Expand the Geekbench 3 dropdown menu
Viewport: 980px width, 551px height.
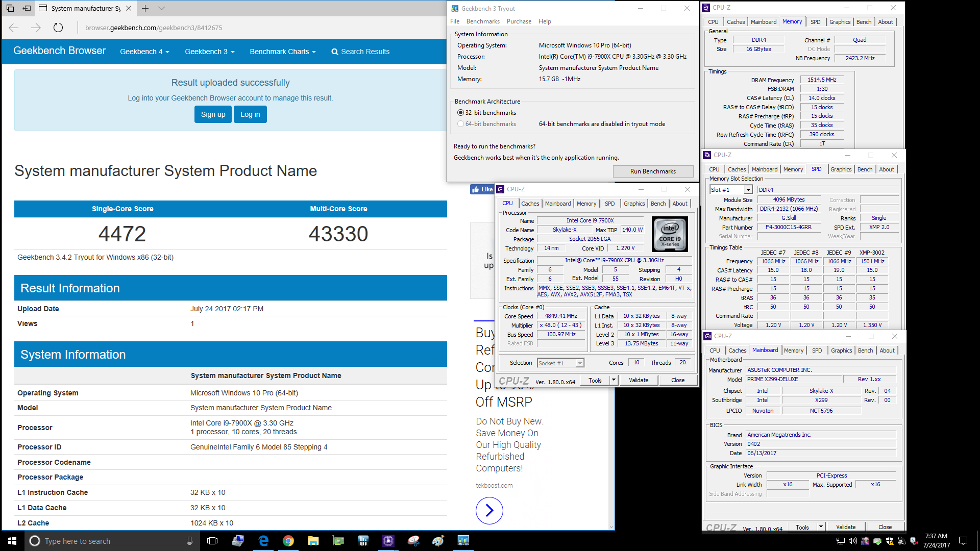(x=210, y=52)
